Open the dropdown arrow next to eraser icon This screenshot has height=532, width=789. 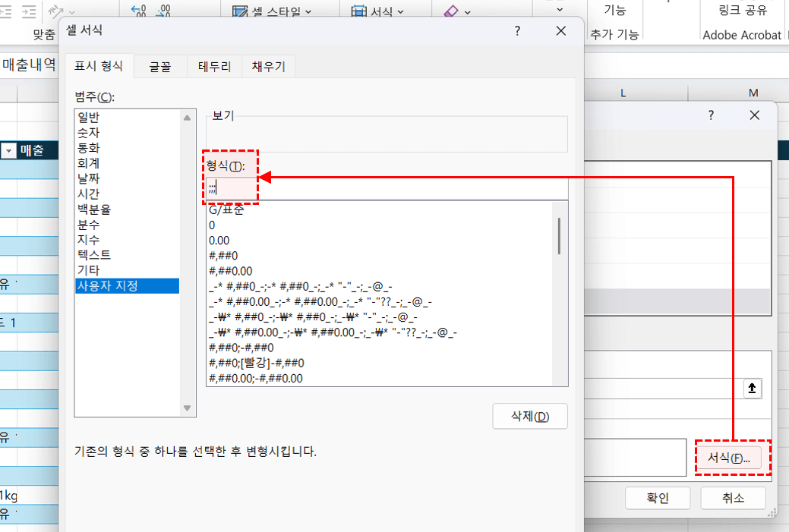click(x=467, y=12)
